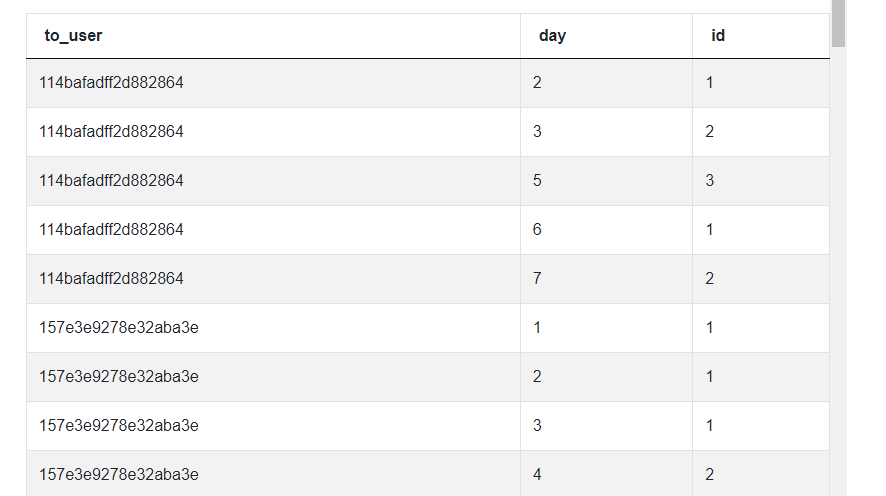Select to_user cell in the day 5 row

[111, 181]
